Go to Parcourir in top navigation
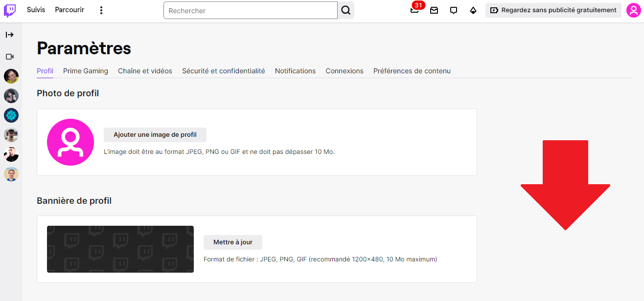Screen dimensions: 644x301 point(69,10)
